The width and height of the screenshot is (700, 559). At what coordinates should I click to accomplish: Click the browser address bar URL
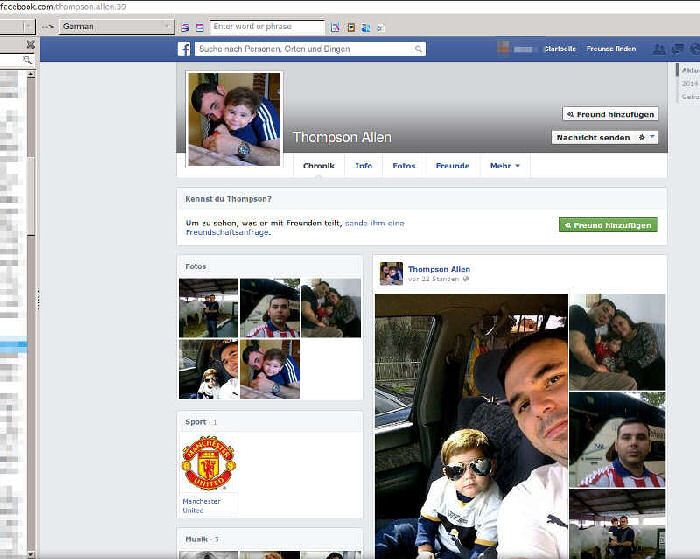(63, 7)
